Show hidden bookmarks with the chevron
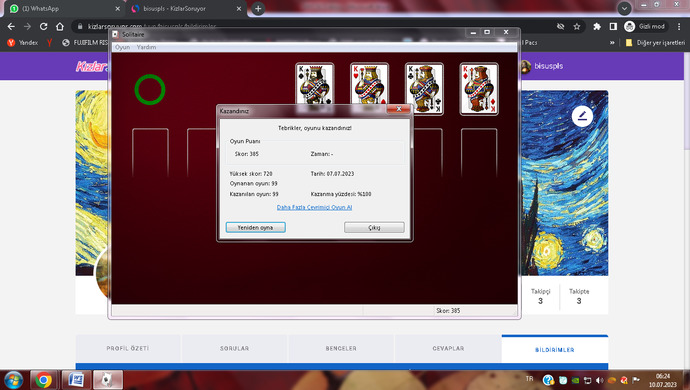This screenshot has height=390, width=690. click(x=612, y=43)
